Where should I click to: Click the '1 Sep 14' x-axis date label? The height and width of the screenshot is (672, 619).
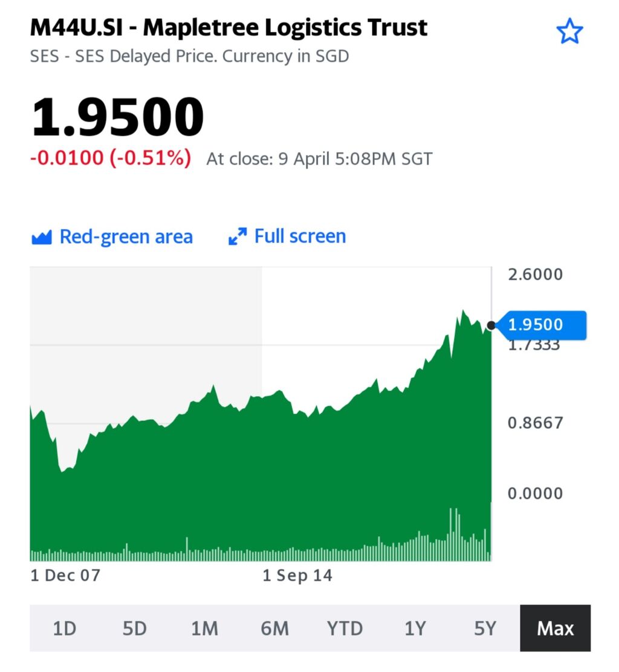click(297, 576)
